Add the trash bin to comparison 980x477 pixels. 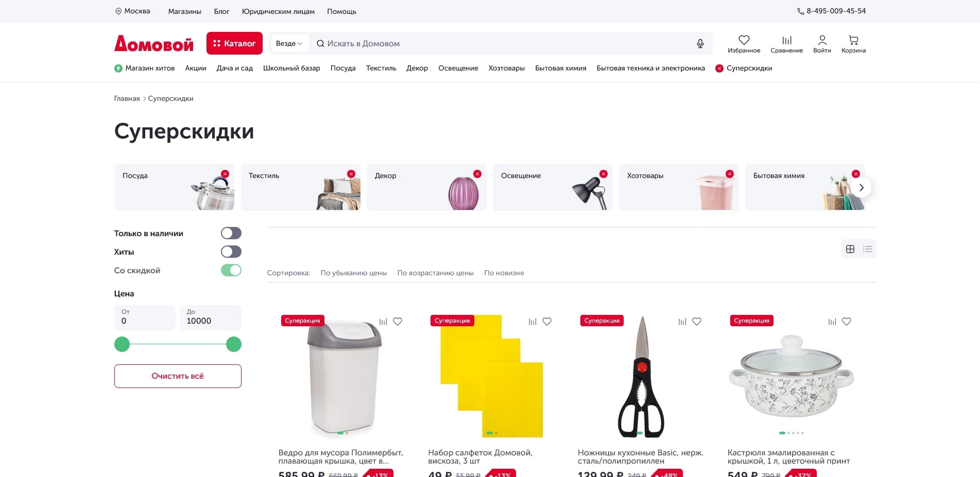pos(383,322)
